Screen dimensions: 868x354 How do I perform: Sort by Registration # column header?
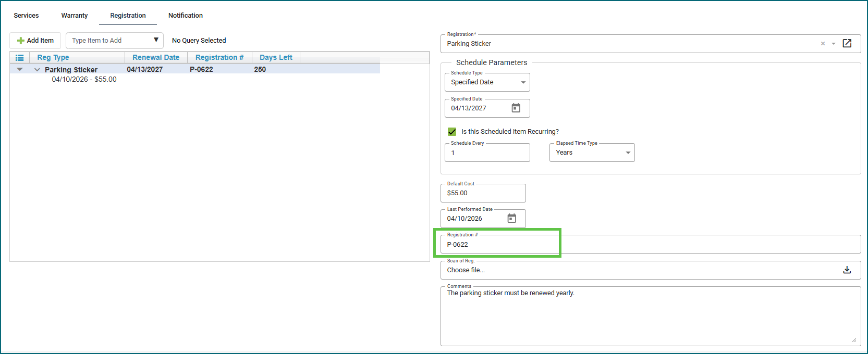(219, 57)
